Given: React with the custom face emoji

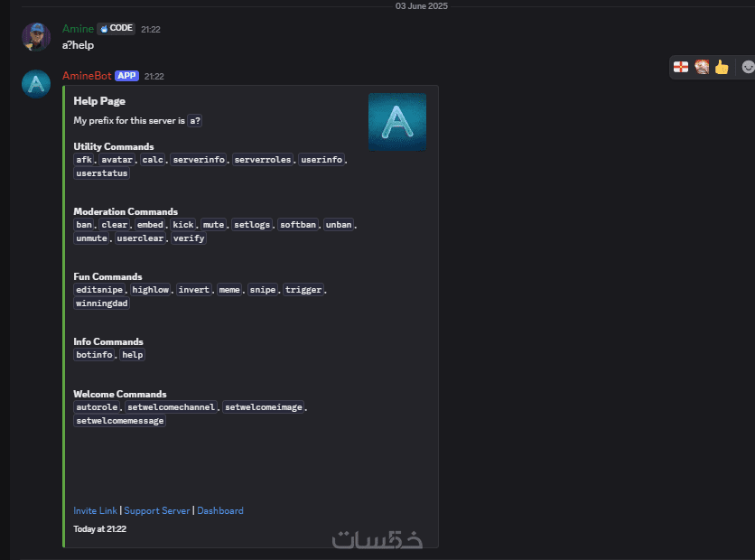Looking at the screenshot, I should (701, 67).
